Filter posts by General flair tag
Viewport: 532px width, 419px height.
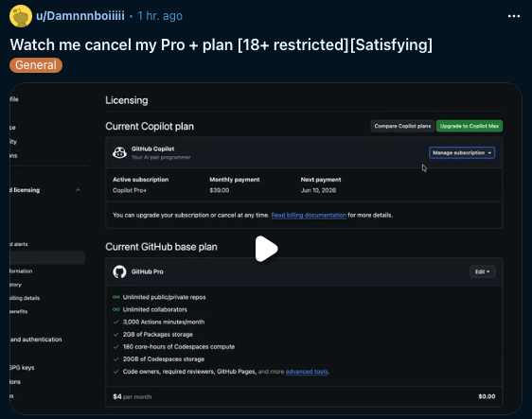pos(36,65)
